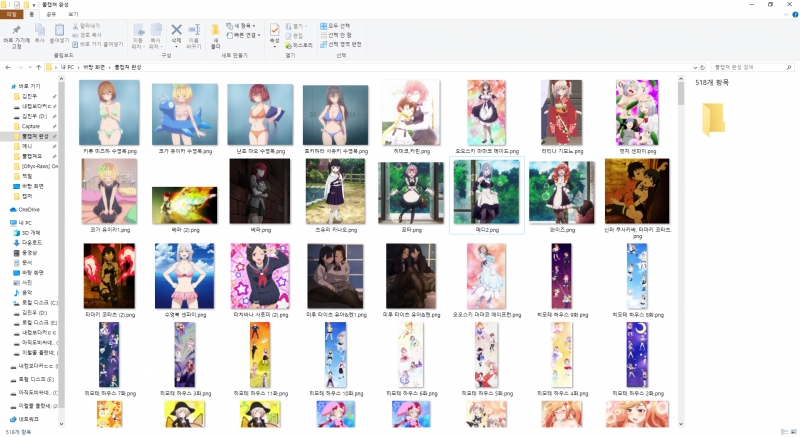This screenshot has width=800, height=437.
Task: Select OneDrive in the navigation pane
Action: (30, 209)
